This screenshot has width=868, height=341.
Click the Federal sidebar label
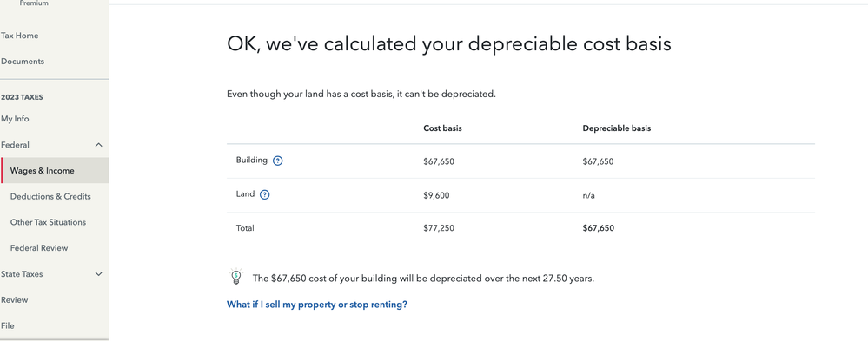point(15,145)
